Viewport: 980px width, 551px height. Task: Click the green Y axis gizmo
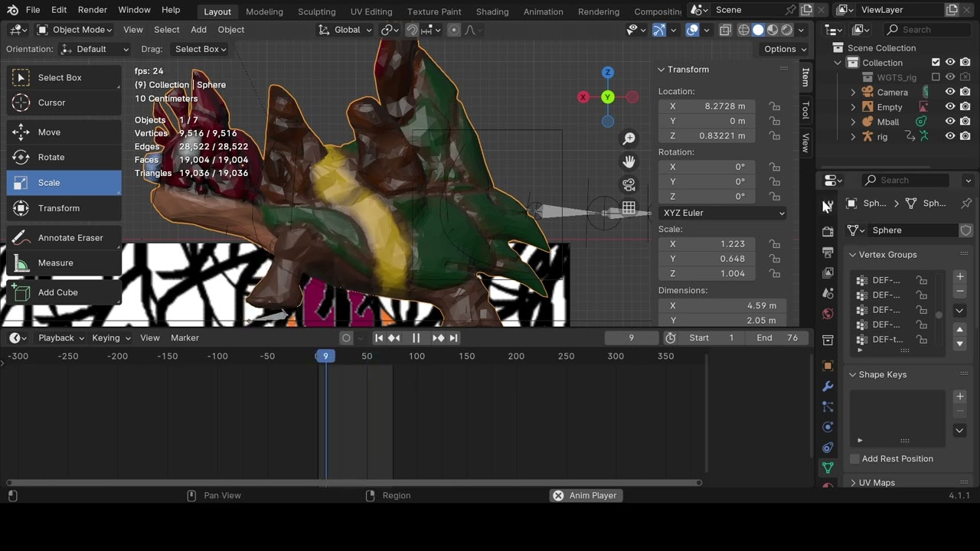click(607, 97)
